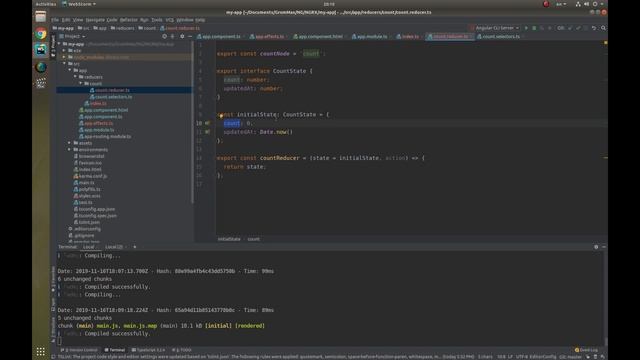The height and width of the screenshot is (360, 640).
Task: Click the Revert (undo arrow) icon
Action: [x=594, y=28]
